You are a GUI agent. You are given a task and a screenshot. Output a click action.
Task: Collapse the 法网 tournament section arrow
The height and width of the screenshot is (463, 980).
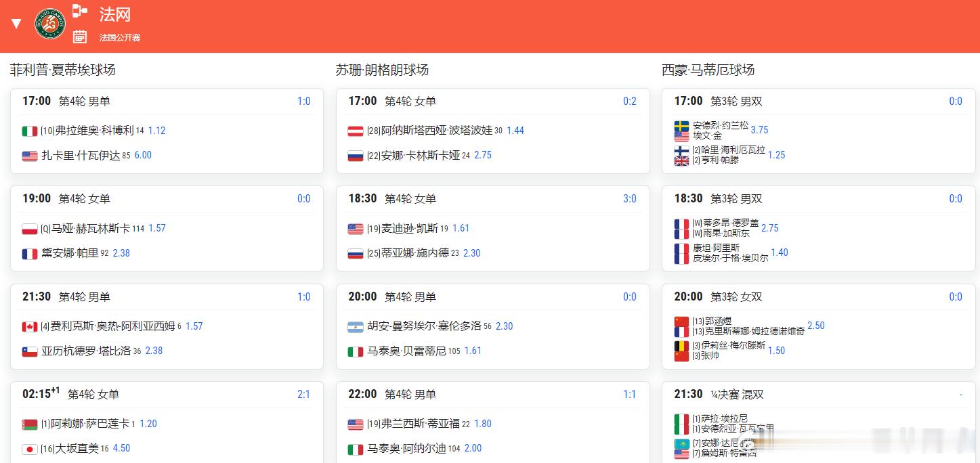point(16,24)
